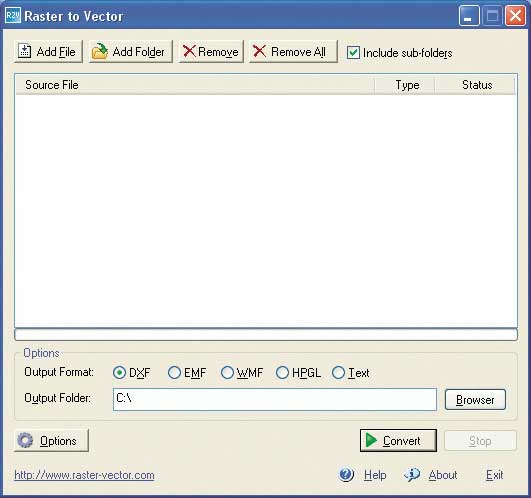Image resolution: width=531 pixels, height=498 pixels.
Task: Click the blue question mark Help icon
Action: [x=346, y=475]
